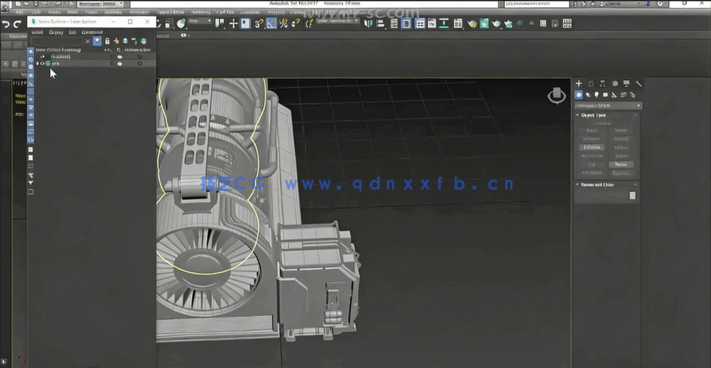Open the Select menu in Layer Explorer
The height and width of the screenshot is (368, 711).
[37, 33]
